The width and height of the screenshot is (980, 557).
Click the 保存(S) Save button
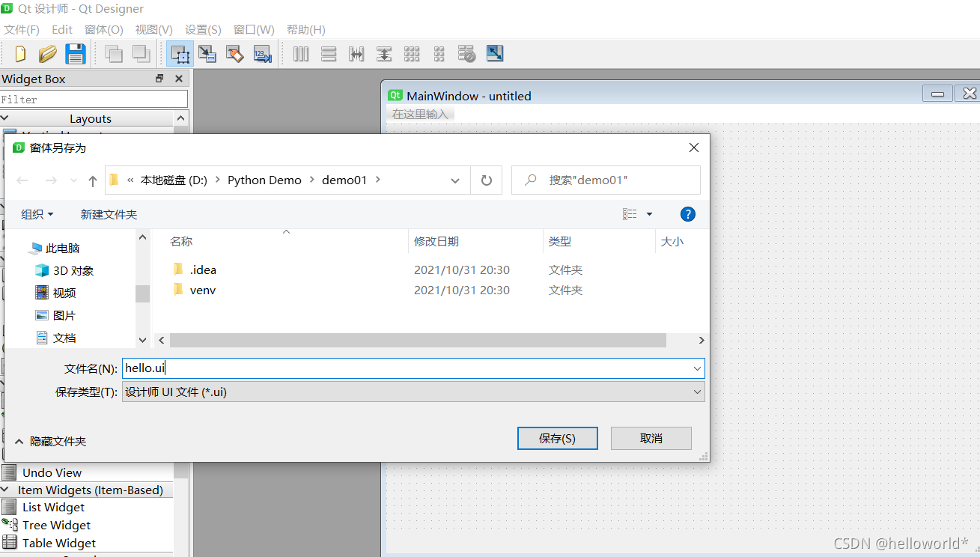point(557,439)
